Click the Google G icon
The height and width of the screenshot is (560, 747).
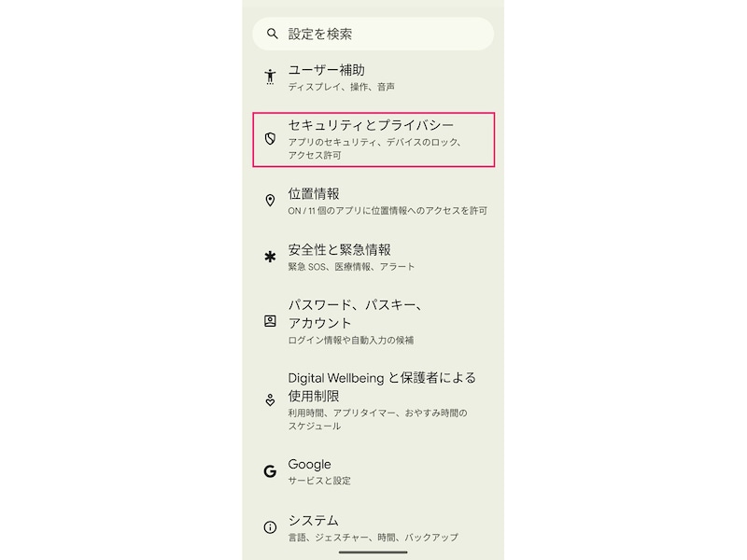(269, 469)
